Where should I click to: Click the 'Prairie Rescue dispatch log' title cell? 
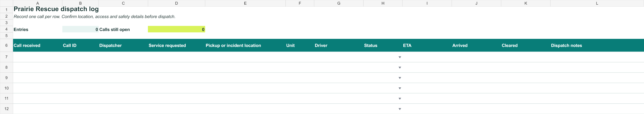[x=56, y=9]
